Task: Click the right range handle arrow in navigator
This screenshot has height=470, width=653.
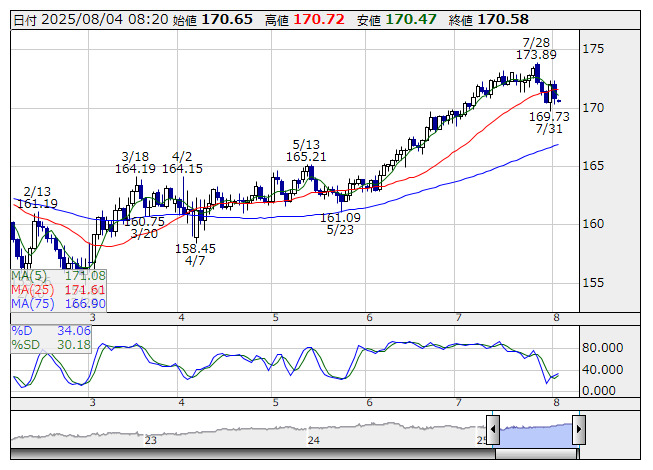Action: 578,429
